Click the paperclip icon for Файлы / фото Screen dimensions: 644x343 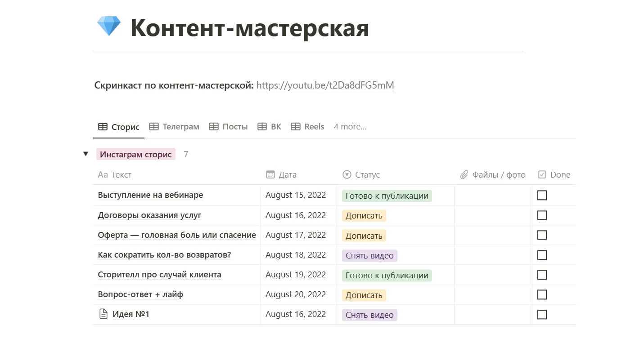[464, 175]
